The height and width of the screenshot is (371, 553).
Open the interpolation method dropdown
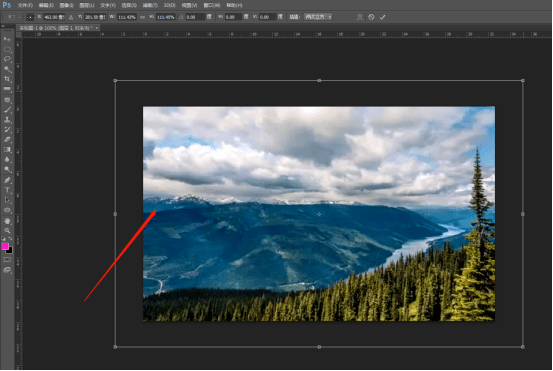(318, 17)
